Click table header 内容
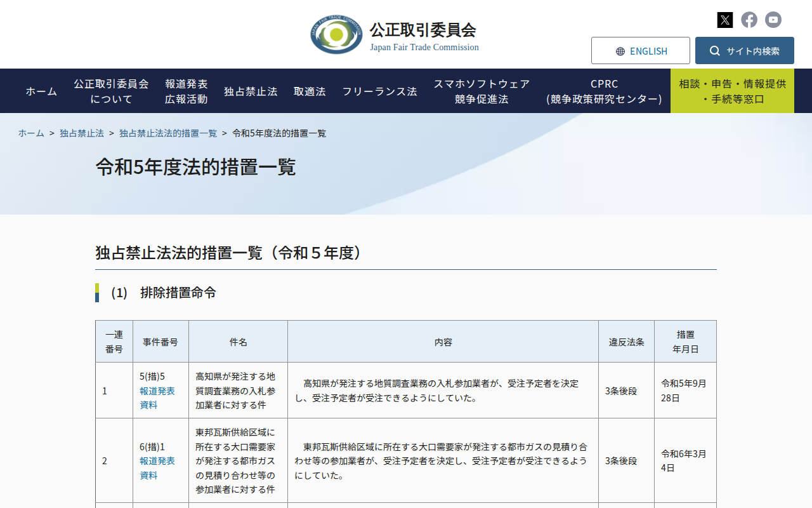 pyautogui.click(x=443, y=342)
